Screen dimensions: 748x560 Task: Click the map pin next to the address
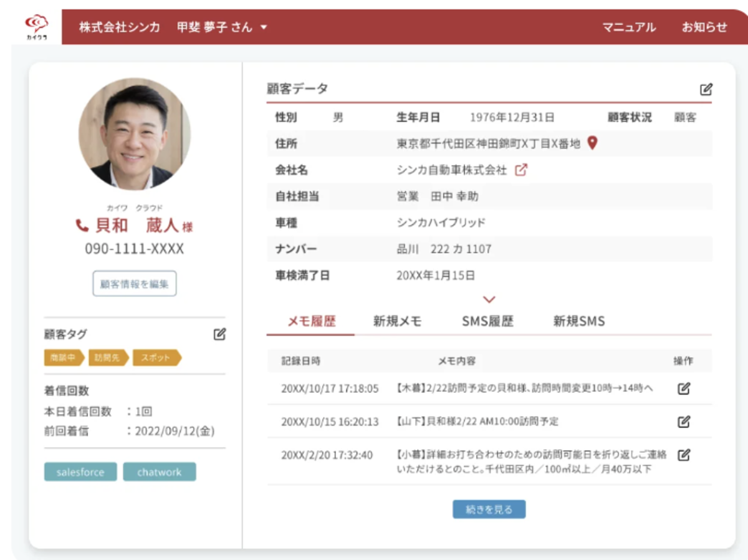point(592,143)
